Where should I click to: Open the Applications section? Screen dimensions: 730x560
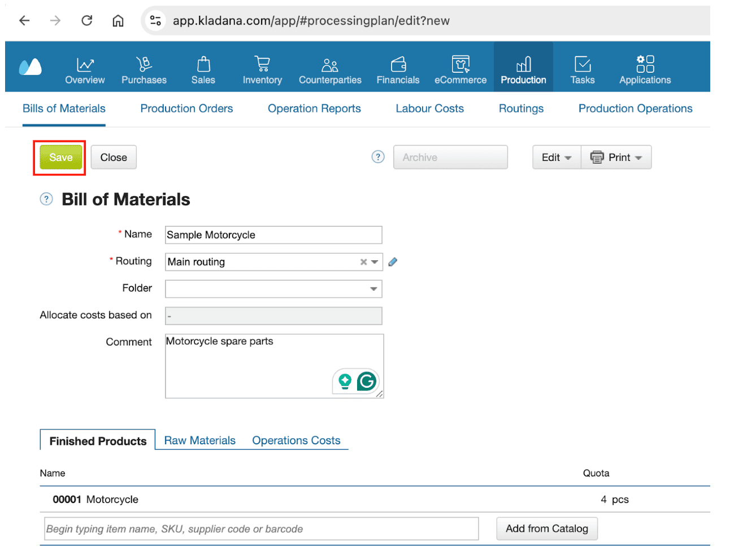tap(645, 71)
